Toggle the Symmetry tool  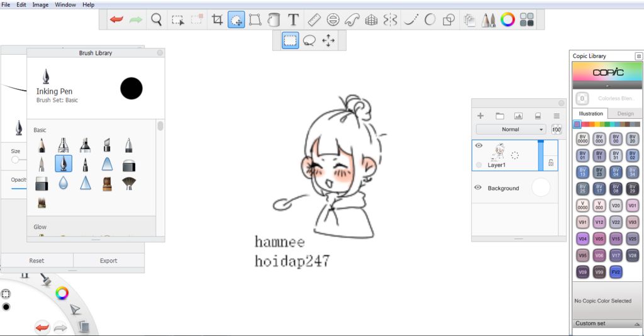point(390,20)
